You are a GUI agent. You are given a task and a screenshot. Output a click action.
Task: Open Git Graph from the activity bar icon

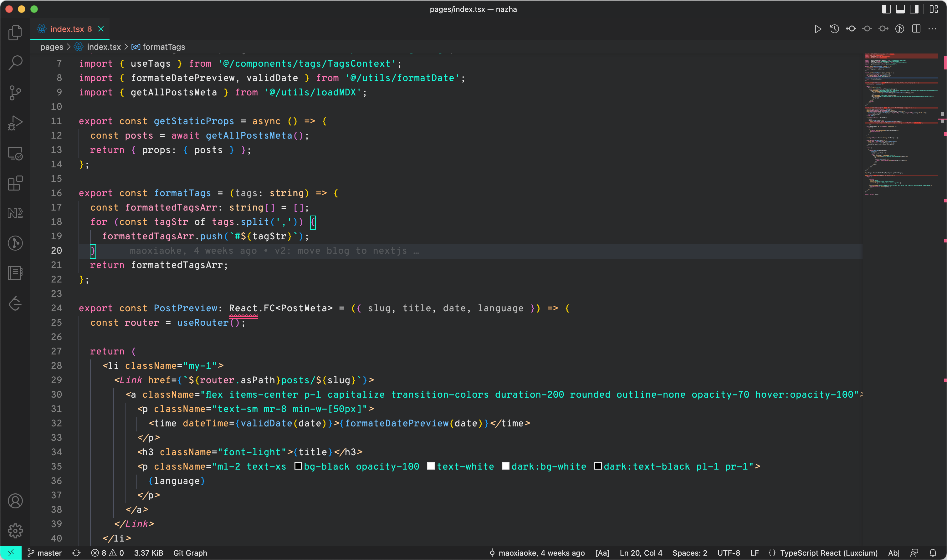pos(15,243)
